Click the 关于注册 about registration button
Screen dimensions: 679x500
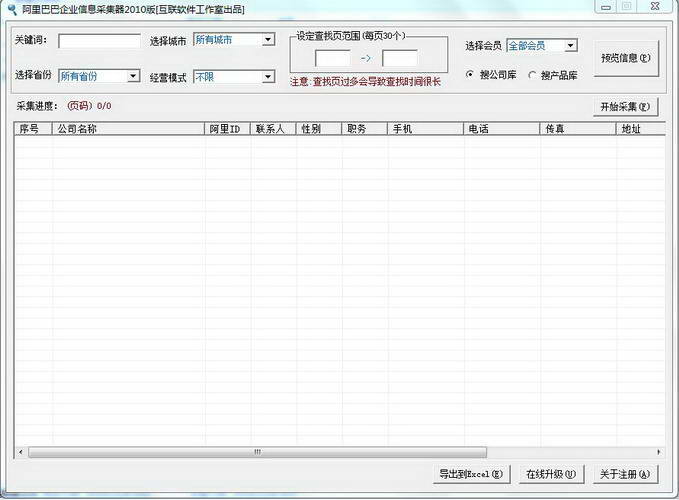point(625,474)
